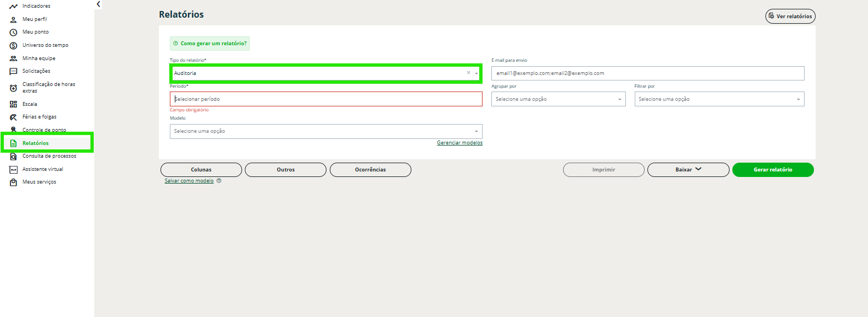Viewport: 868px width, 317px height.
Task: Open the Filtrar por dropdown
Action: coord(719,99)
